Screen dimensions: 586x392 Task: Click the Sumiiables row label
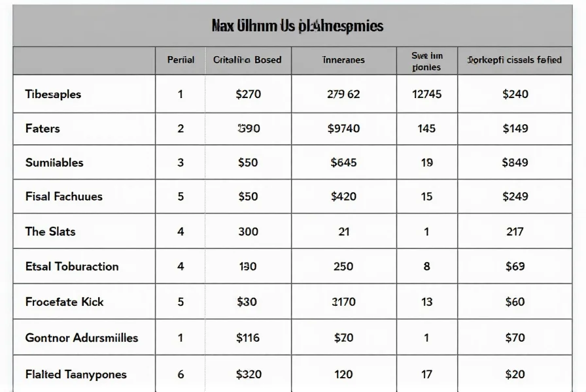[54, 163]
